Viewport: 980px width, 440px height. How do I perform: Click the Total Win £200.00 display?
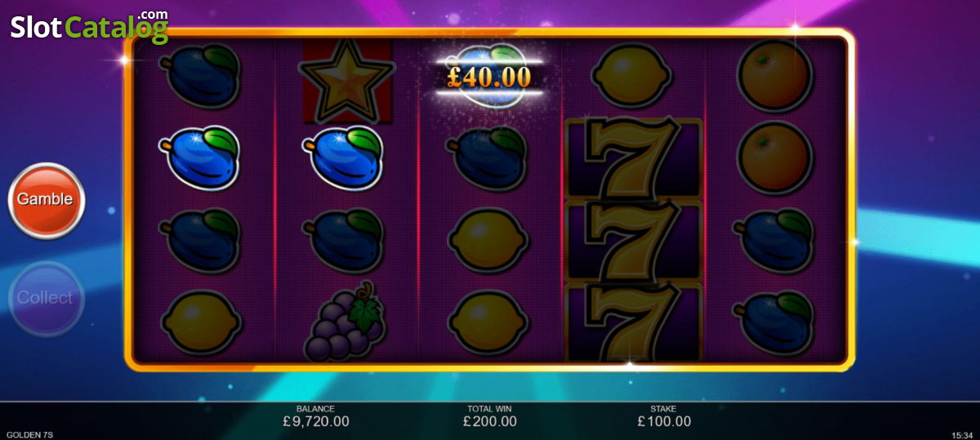pyautogui.click(x=489, y=416)
